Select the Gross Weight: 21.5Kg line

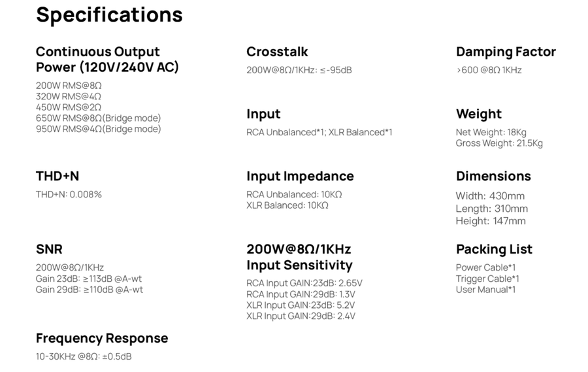click(x=498, y=143)
